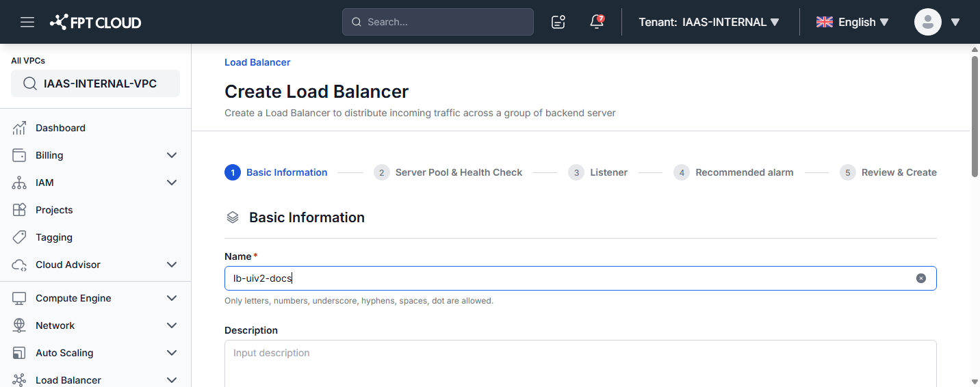Expand the Billing menu chevron
Image resolution: width=980 pixels, height=387 pixels.
(x=172, y=155)
